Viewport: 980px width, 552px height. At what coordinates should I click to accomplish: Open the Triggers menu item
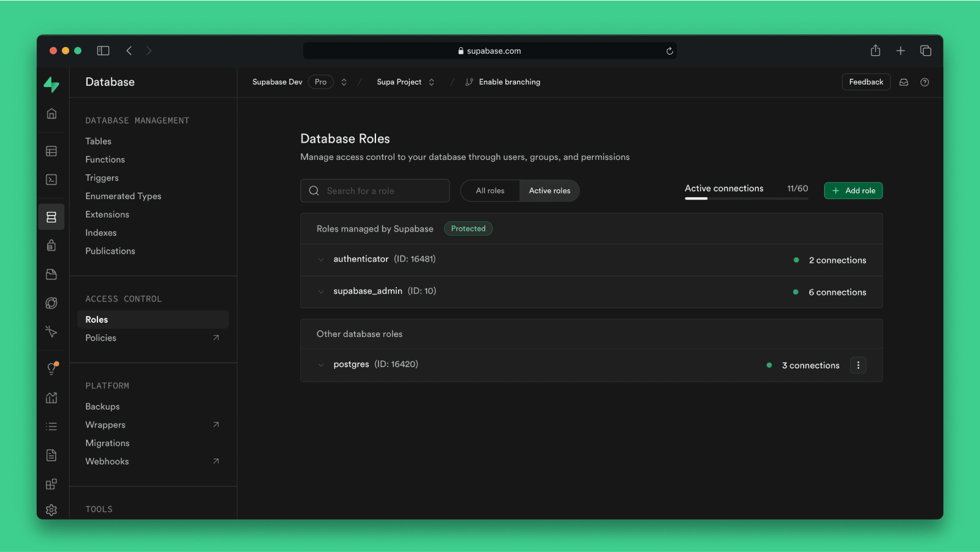pyautogui.click(x=102, y=178)
